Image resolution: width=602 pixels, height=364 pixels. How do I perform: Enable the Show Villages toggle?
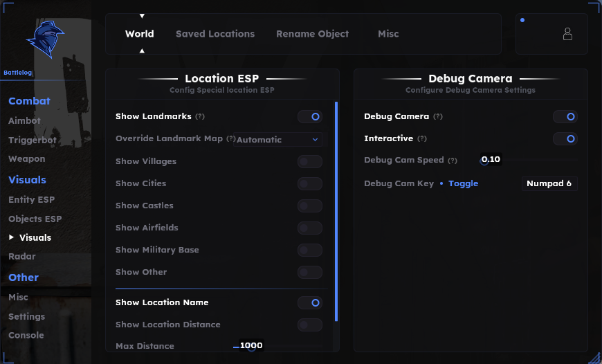point(310,162)
